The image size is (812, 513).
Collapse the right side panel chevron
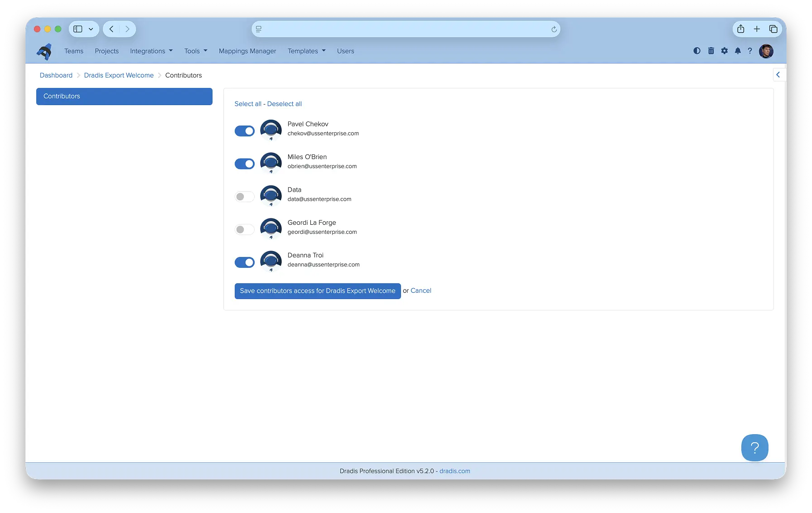point(778,75)
